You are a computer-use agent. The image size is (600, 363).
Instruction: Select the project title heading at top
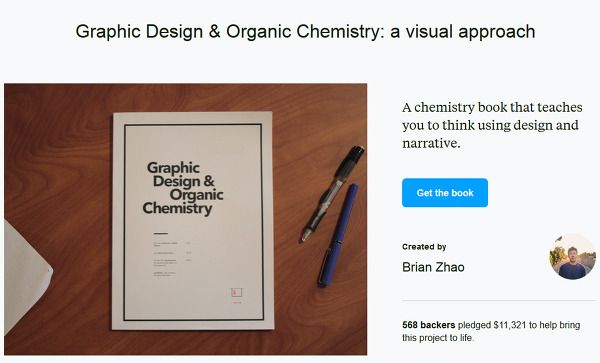305,31
